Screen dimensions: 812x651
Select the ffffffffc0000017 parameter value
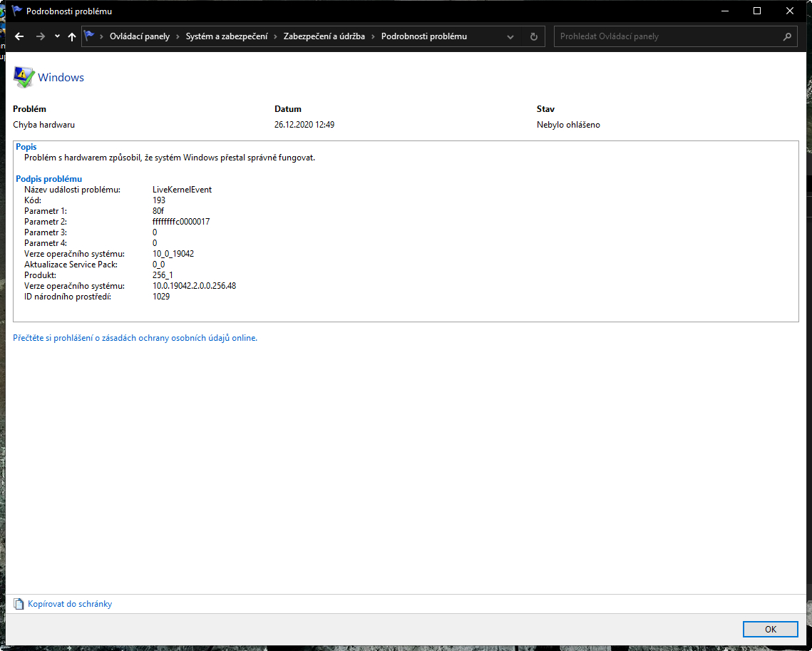(181, 222)
